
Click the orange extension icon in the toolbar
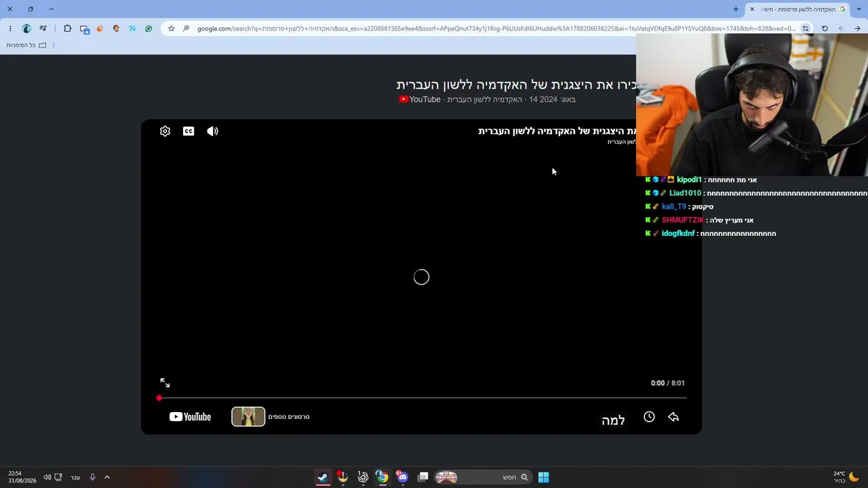pos(100,28)
